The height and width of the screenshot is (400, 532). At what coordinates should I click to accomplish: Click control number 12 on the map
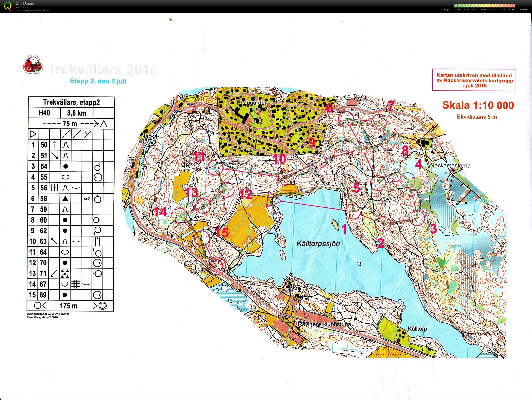point(246,194)
